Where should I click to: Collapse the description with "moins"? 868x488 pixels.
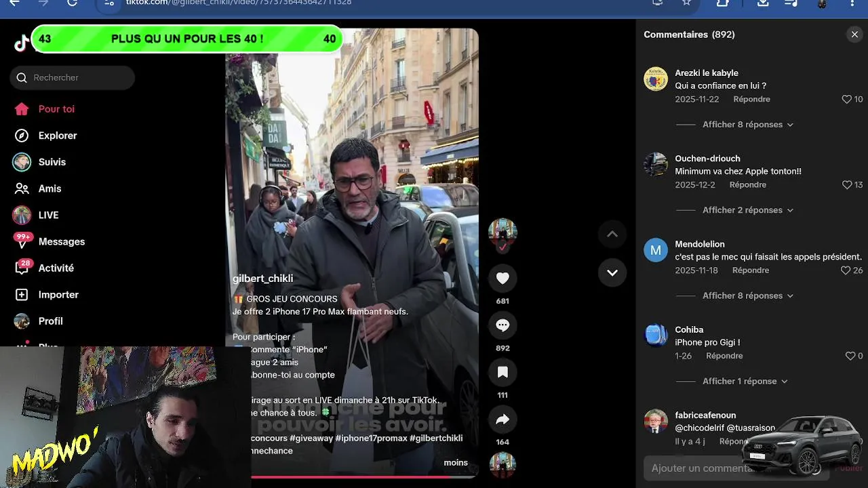pyautogui.click(x=456, y=462)
